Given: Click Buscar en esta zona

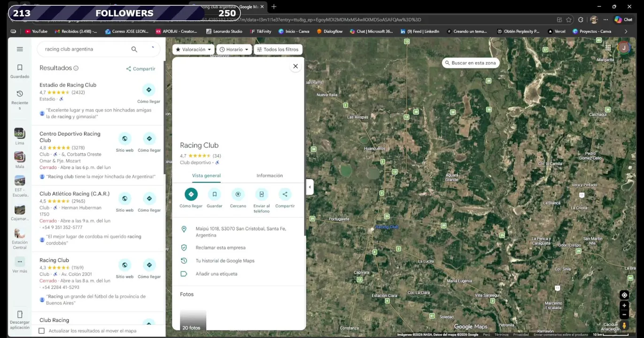Looking at the screenshot, I should point(471,63).
